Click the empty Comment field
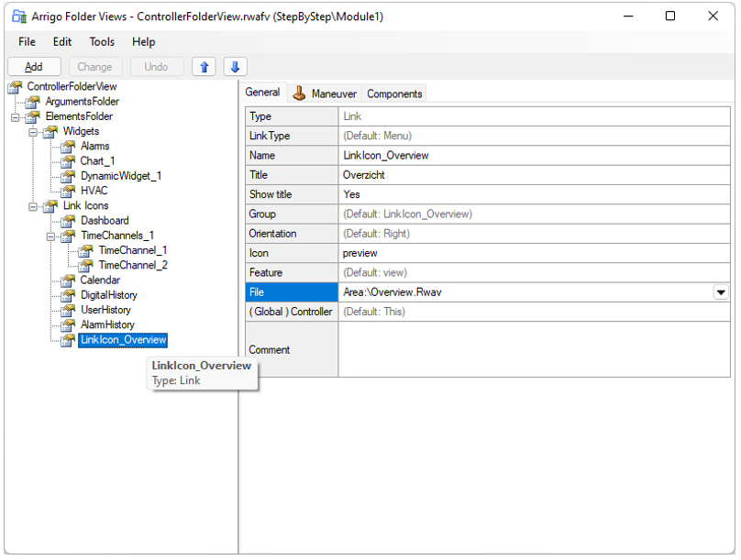The width and height of the screenshot is (741, 560). click(534, 349)
